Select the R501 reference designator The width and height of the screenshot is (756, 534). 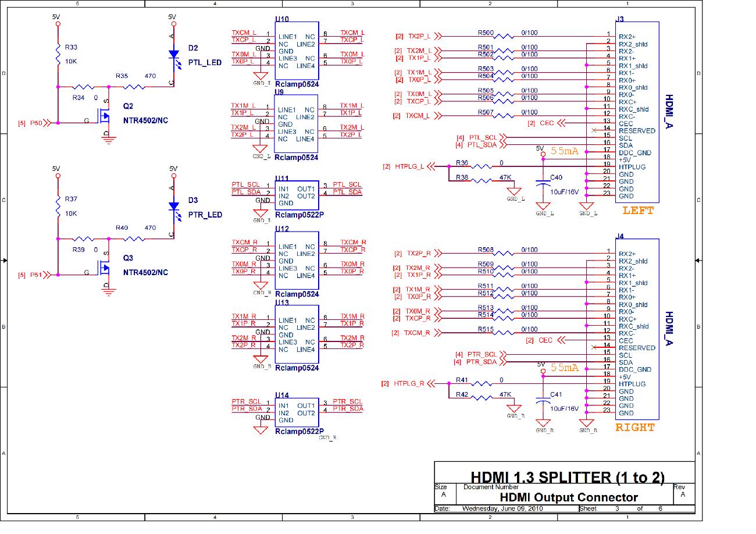click(486, 48)
